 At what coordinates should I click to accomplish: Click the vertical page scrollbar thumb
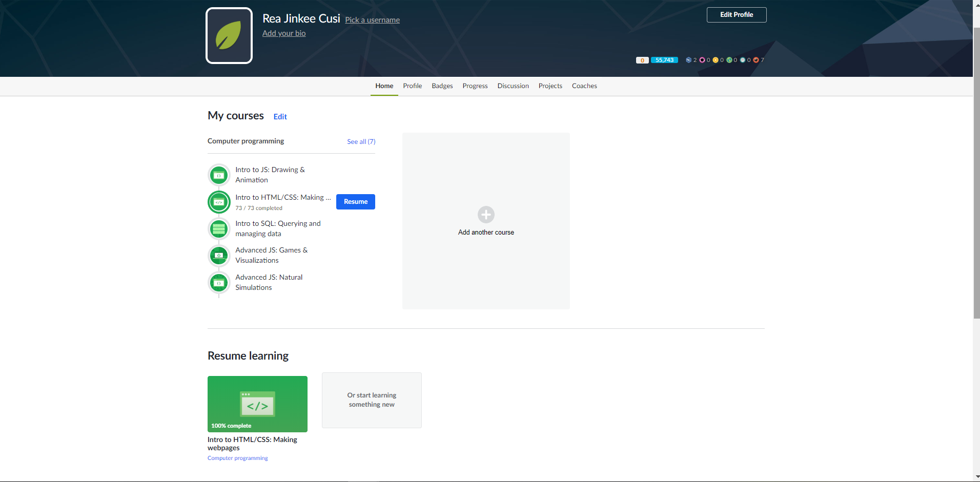click(x=976, y=173)
